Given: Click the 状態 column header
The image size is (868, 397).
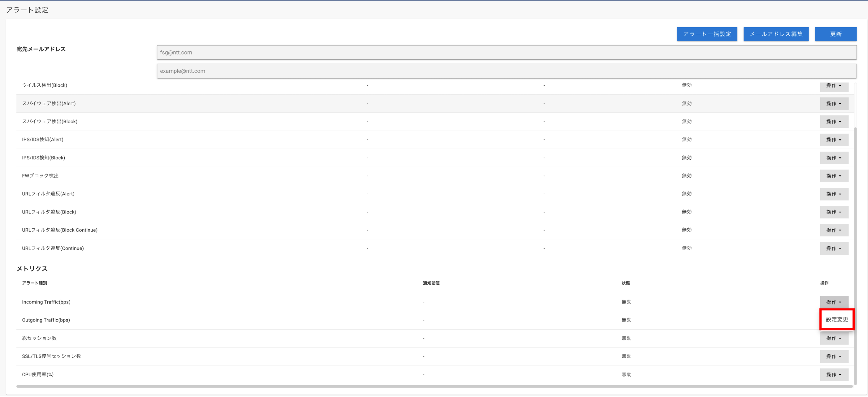Looking at the screenshot, I should click(625, 283).
